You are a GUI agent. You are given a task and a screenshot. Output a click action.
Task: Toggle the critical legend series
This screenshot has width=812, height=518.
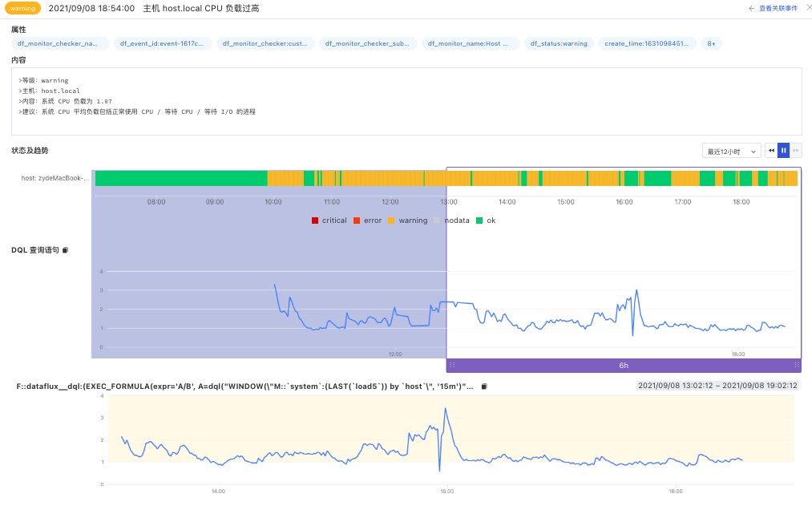coord(329,221)
